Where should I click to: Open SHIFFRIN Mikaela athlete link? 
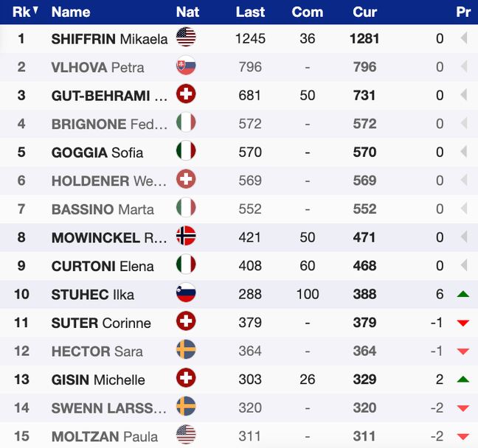(x=110, y=38)
